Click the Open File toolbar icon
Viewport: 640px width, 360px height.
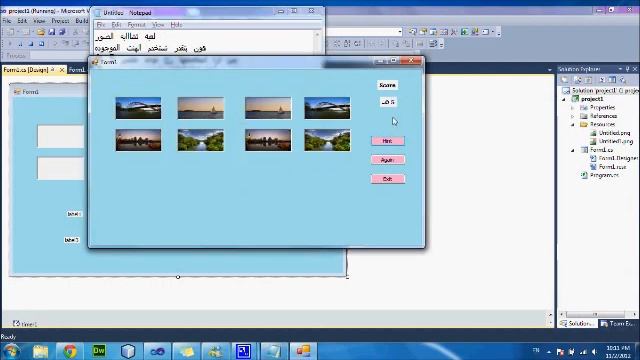point(41,32)
